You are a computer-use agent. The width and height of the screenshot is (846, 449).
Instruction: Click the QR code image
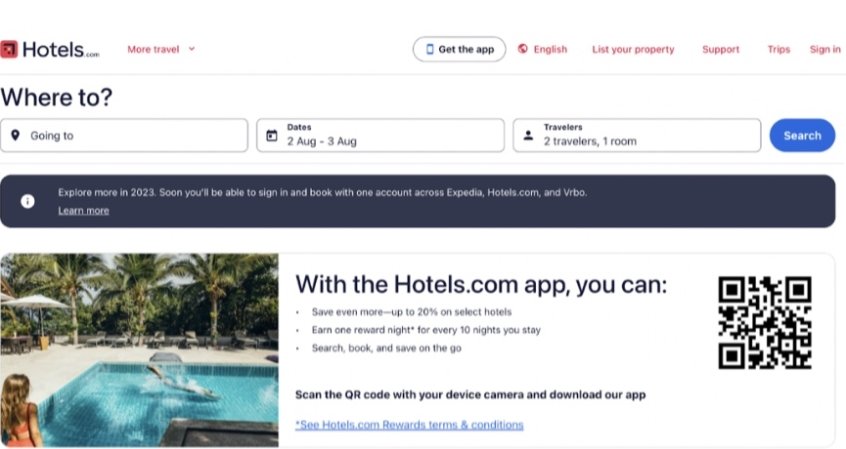pyautogui.click(x=765, y=322)
